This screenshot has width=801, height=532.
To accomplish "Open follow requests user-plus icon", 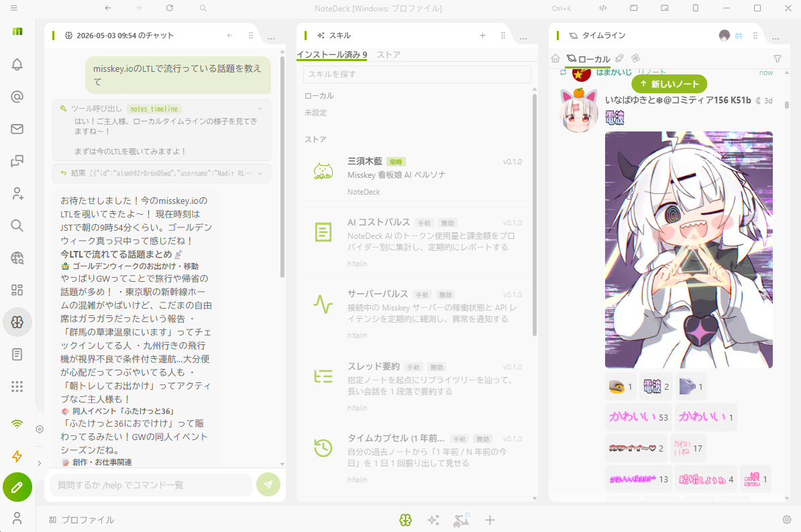I will [17, 193].
